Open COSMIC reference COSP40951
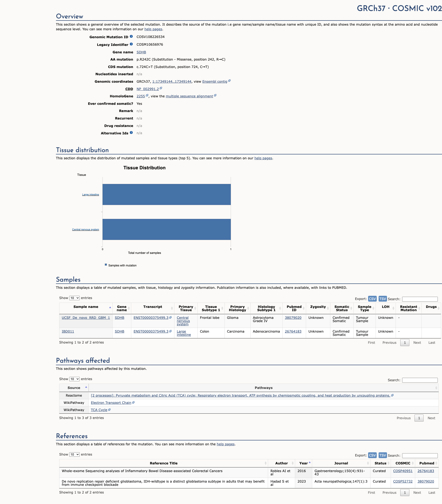Screen dimensions: 442x504 pos(403,471)
